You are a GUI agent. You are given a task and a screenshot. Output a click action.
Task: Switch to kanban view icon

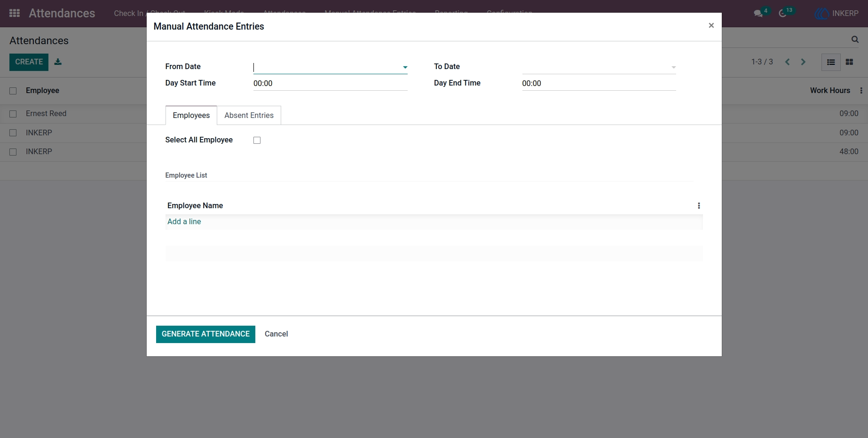pyautogui.click(x=849, y=62)
